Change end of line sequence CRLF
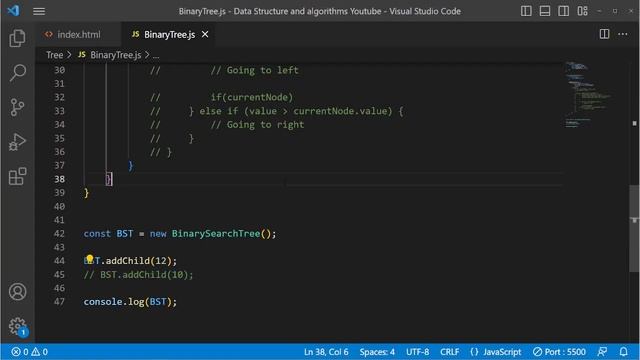This screenshot has height=360, width=640. 449,352
